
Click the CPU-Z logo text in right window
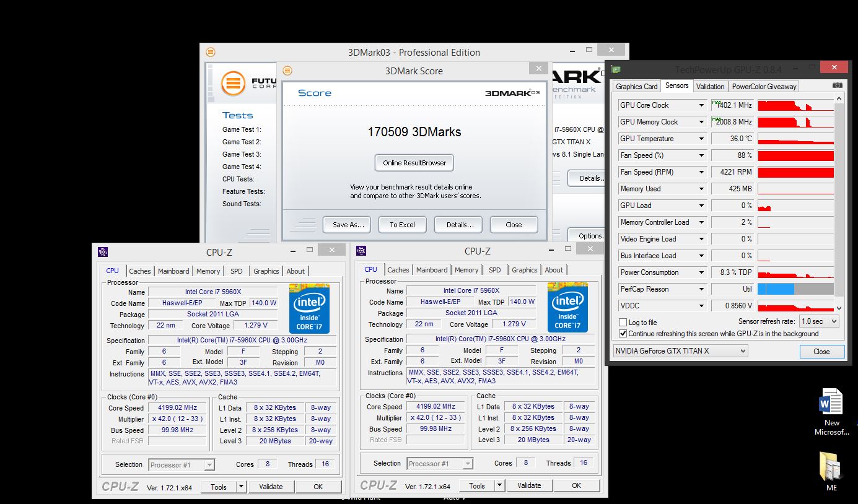[379, 485]
